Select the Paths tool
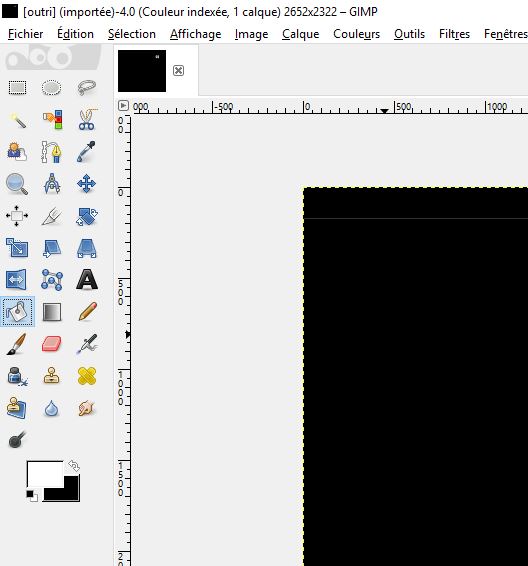This screenshot has height=566, width=528. (52, 152)
